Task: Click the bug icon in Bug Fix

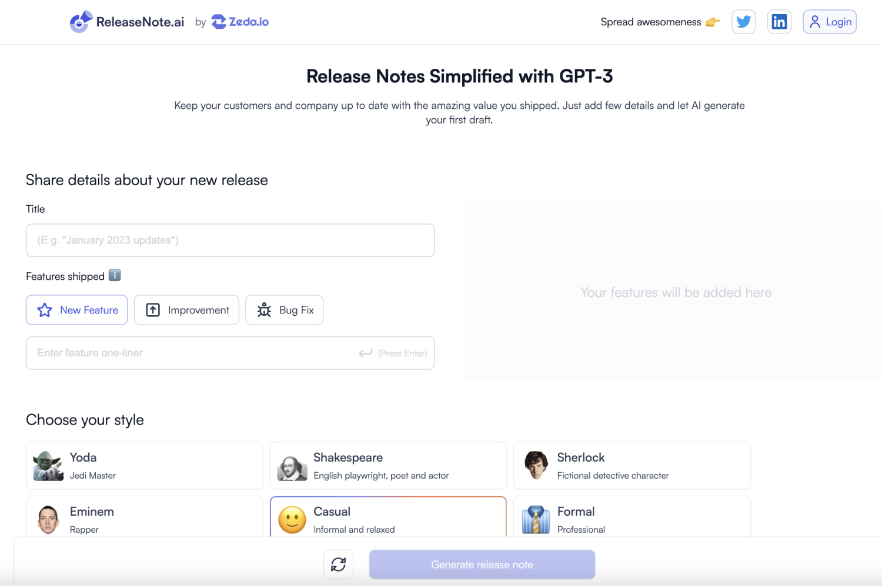Action: click(x=264, y=310)
